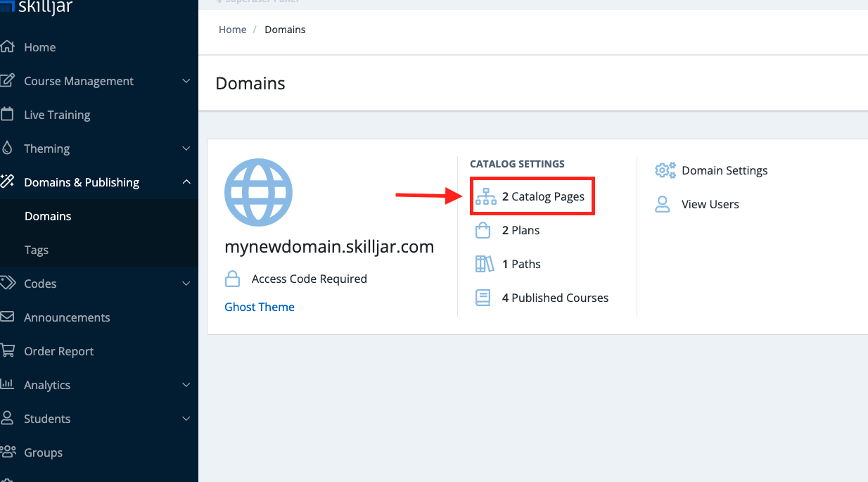Viewport: 868px width, 482px height.
Task: Open the Tags submenu item
Action: tap(37, 250)
